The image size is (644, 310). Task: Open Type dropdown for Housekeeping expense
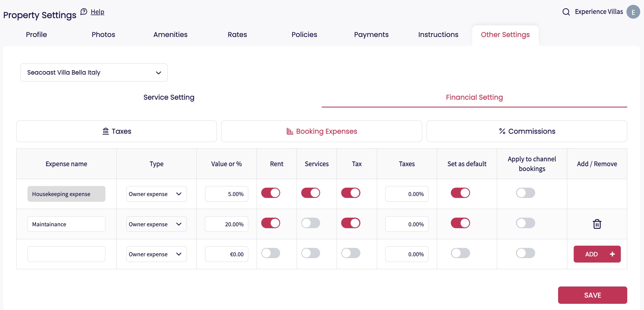pyautogui.click(x=156, y=194)
